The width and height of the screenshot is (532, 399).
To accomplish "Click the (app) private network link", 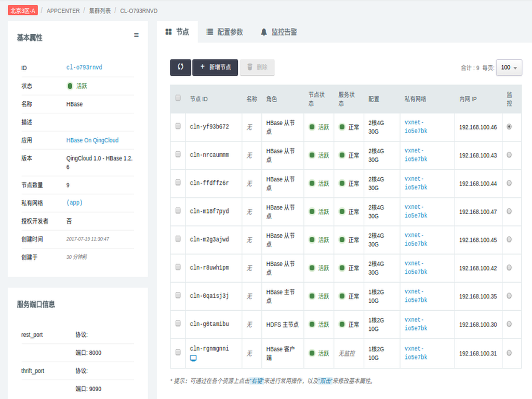I will point(74,203).
